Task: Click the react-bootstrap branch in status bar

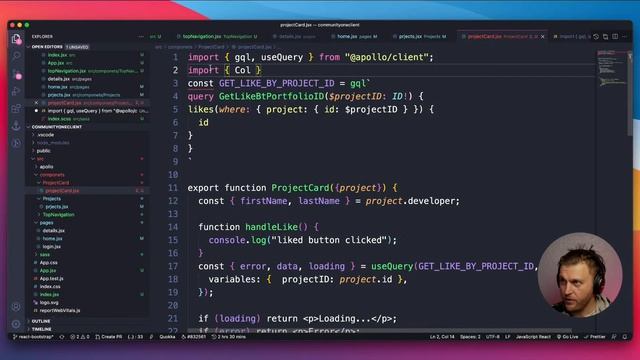Action: click(33, 337)
